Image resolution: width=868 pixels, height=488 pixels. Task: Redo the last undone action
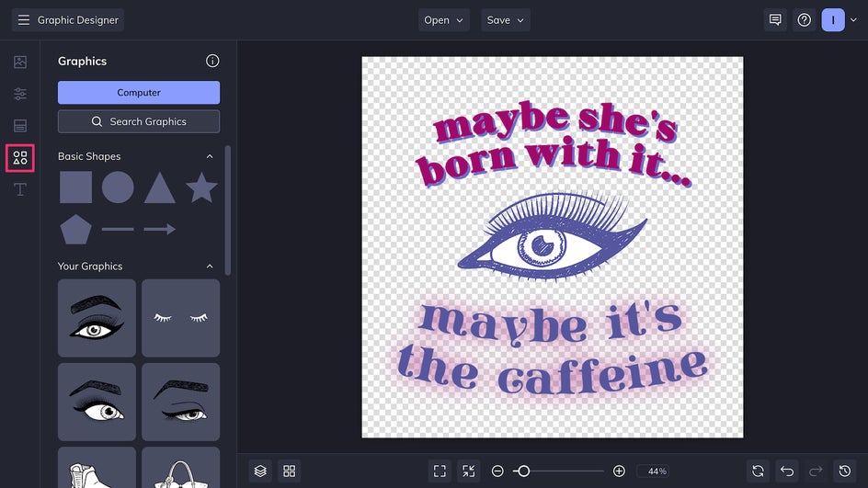click(x=816, y=471)
